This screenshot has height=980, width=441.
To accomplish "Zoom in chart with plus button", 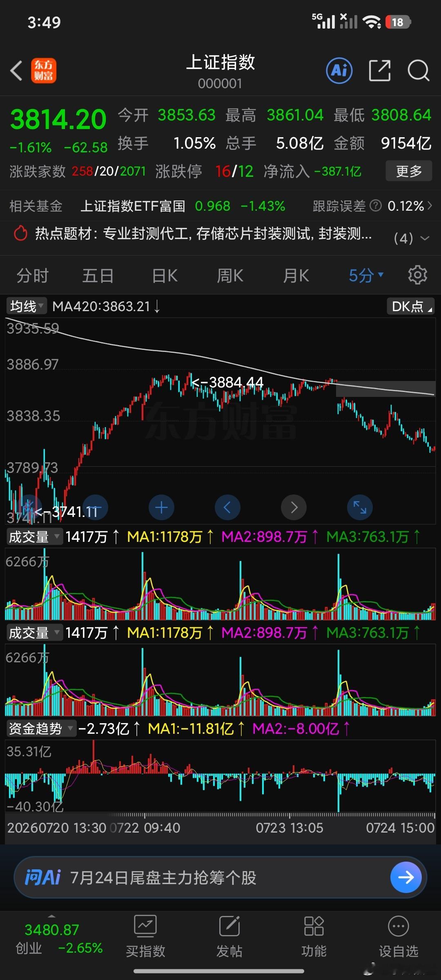I will click(x=161, y=507).
